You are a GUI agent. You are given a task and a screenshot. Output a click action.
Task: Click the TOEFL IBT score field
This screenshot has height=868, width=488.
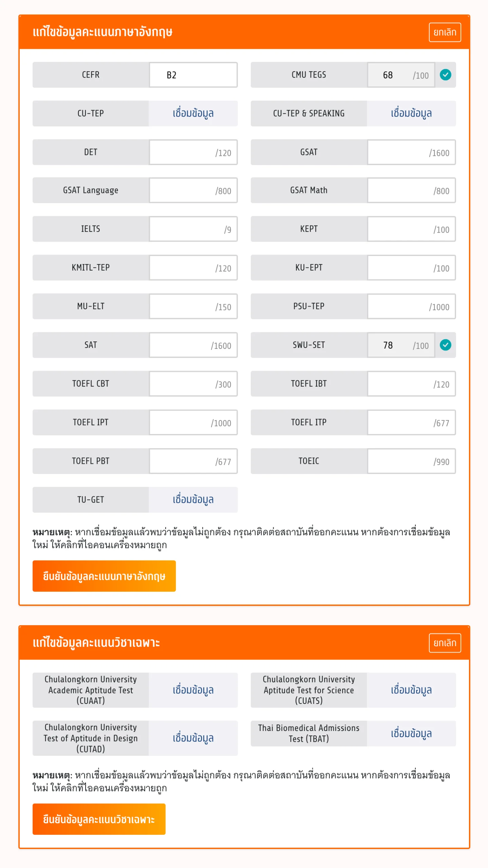[x=400, y=384]
